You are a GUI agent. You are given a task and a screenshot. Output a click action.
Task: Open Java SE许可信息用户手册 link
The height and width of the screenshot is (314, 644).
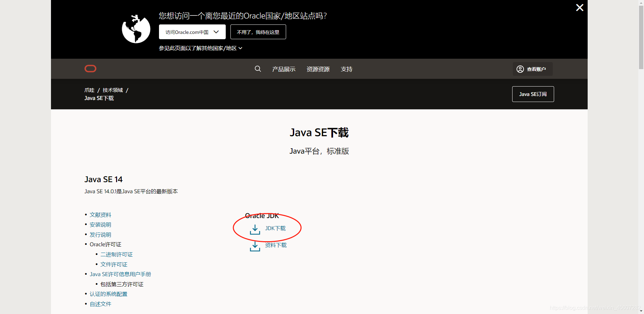tap(120, 274)
